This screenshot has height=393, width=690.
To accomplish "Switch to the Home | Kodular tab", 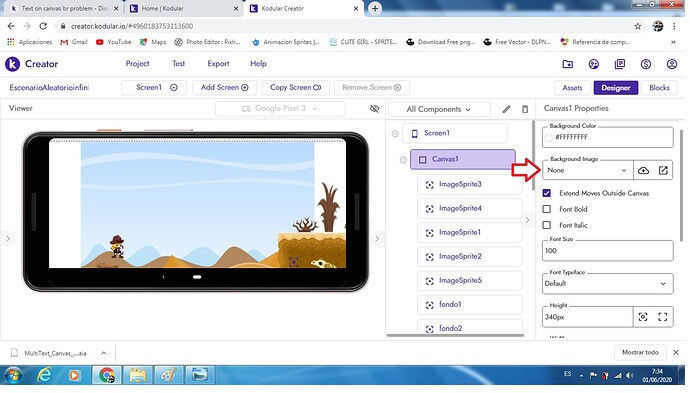I will (x=183, y=8).
